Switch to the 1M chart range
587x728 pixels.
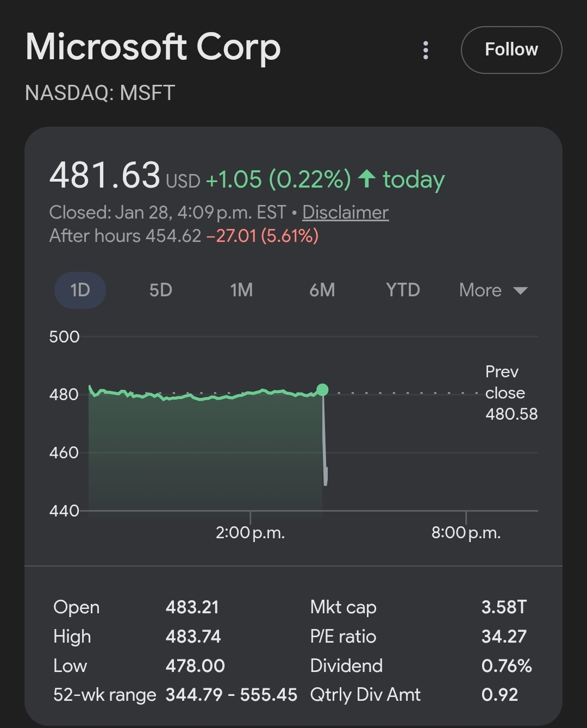241,290
